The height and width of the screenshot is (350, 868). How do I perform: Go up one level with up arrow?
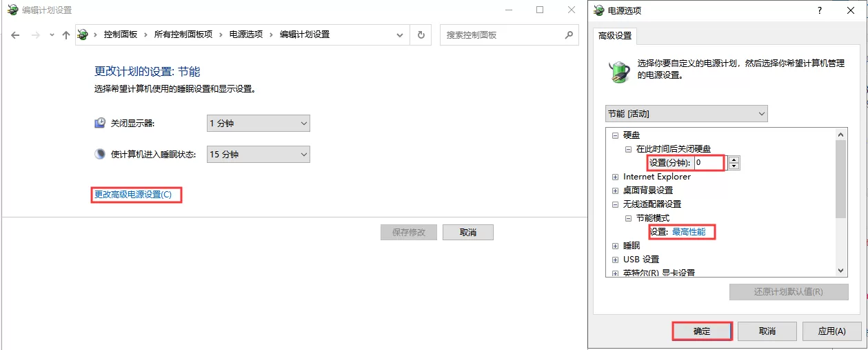click(66, 35)
